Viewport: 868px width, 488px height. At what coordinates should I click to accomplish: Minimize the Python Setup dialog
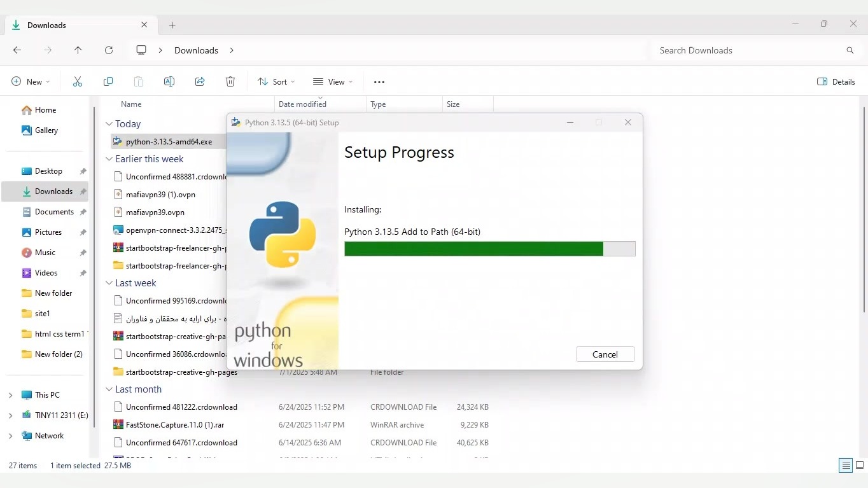(x=570, y=122)
